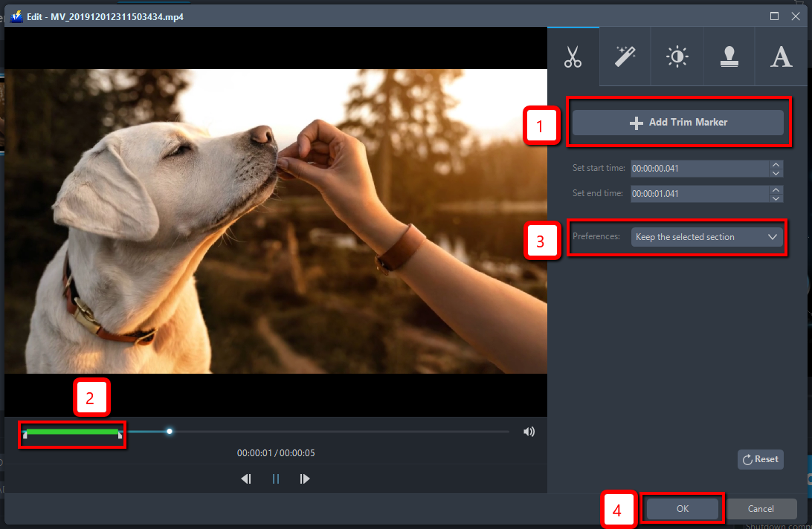The image size is (812, 529).
Task: Open the brightness adjustment panel
Action: point(677,56)
